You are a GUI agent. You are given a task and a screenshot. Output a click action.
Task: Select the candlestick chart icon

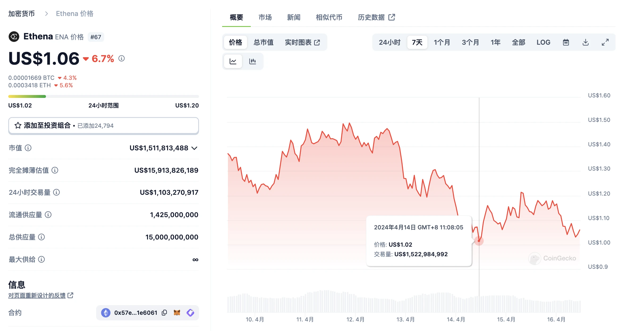(x=253, y=61)
